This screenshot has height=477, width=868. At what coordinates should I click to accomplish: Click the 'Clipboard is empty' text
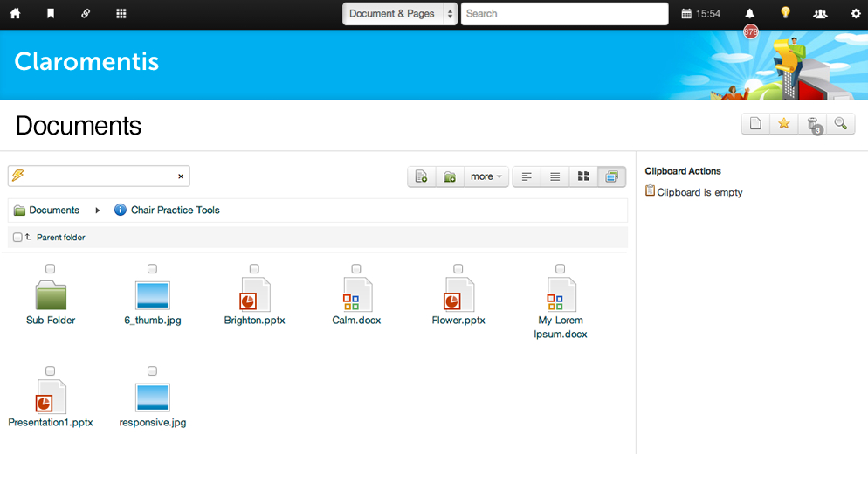(699, 192)
